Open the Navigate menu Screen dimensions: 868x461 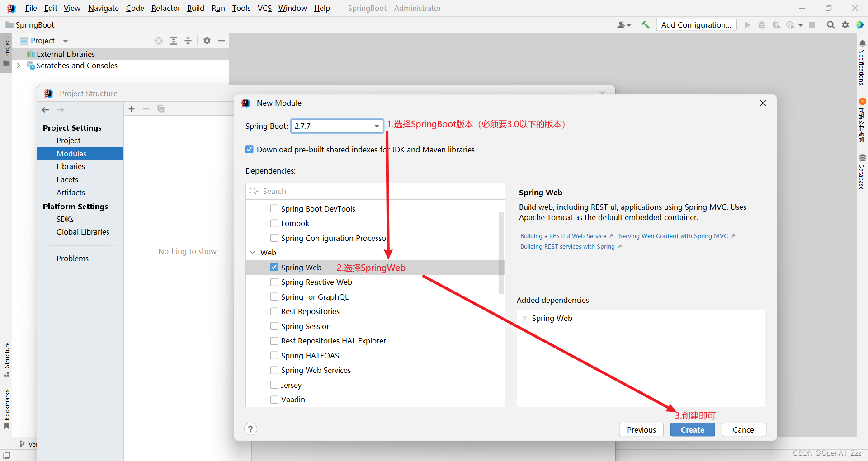coord(104,8)
